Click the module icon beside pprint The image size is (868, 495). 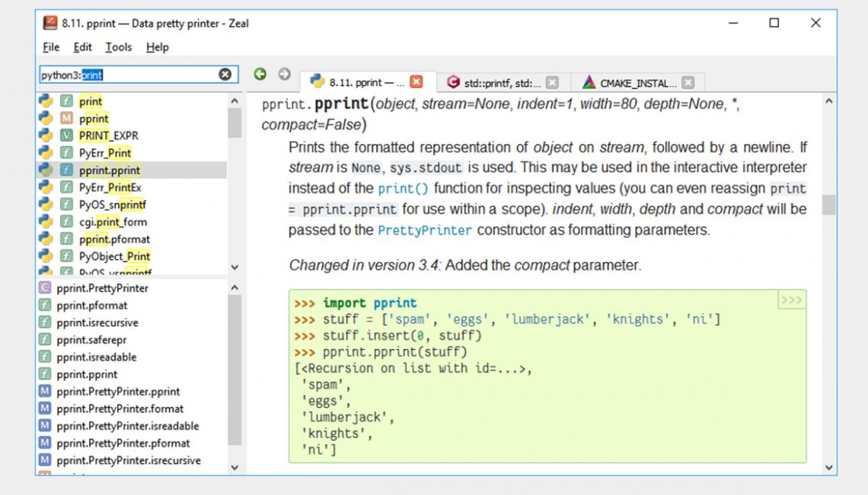tap(66, 119)
